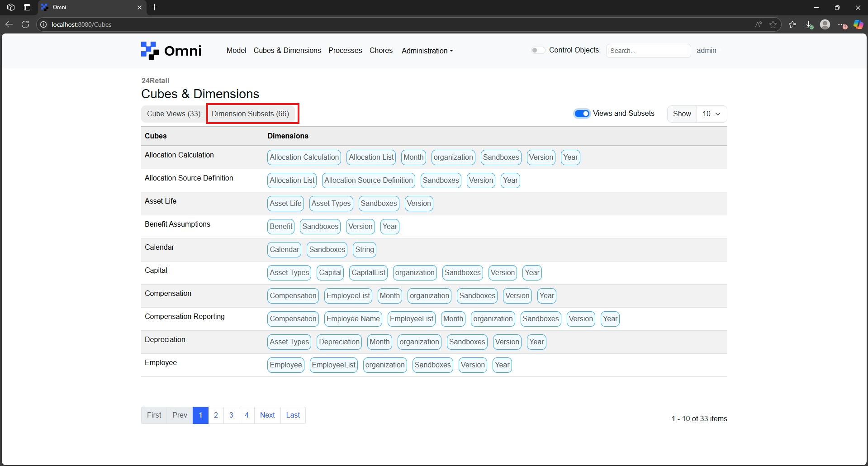Go to page 2

(216, 415)
